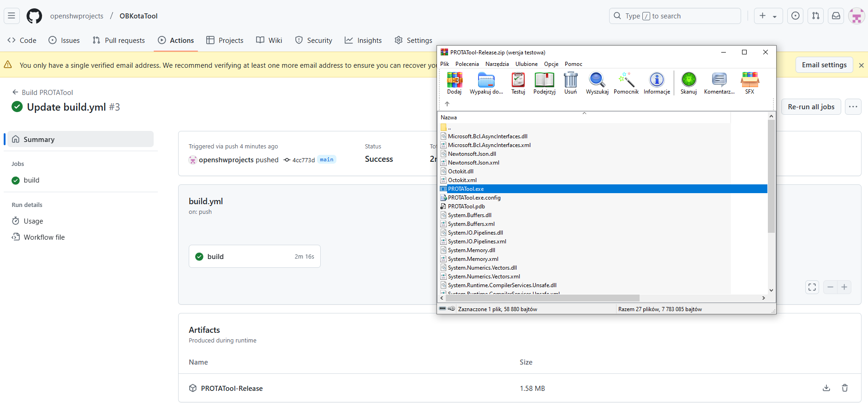Click Usuń (delete) trash icon in WinRAR

pos(571,83)
